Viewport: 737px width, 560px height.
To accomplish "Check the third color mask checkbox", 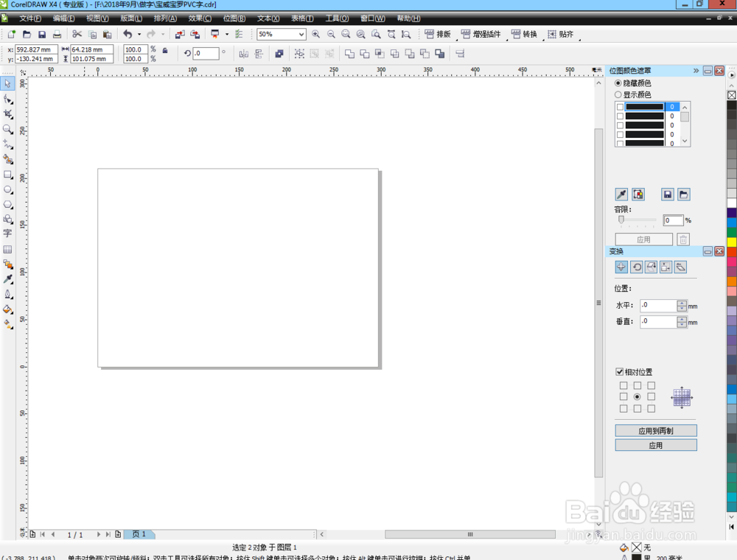I will click(620, 125).
